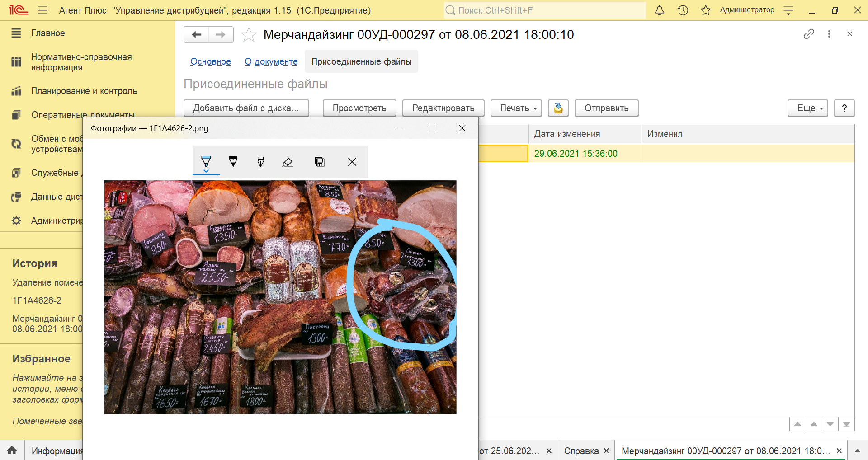Open history clock icon in title bar
868x460 pixels.
(683, 10)
